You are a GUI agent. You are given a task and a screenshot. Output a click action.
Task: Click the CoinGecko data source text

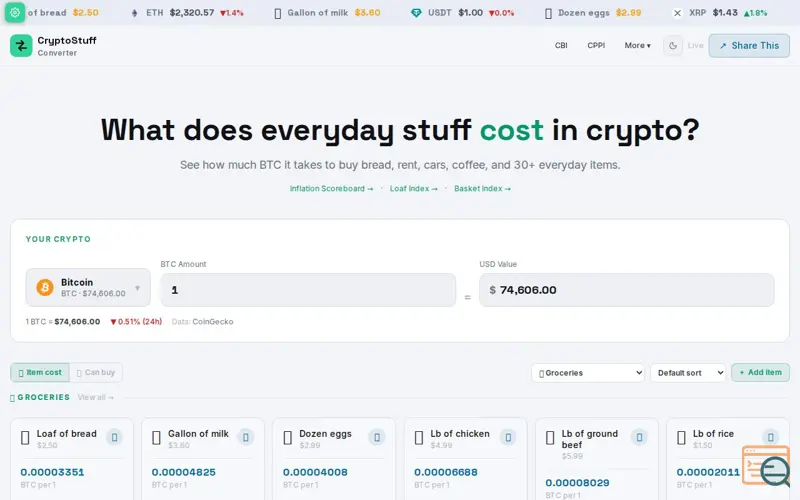213,322
